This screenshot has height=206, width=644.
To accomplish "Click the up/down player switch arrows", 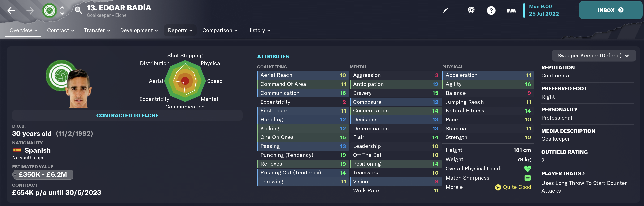I will (62, 10).
